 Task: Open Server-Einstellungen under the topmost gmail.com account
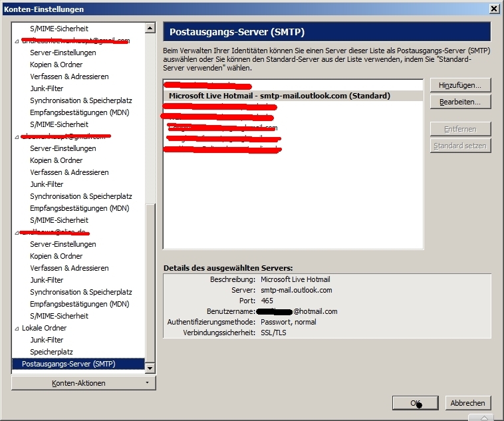click(x=63, y=53)
